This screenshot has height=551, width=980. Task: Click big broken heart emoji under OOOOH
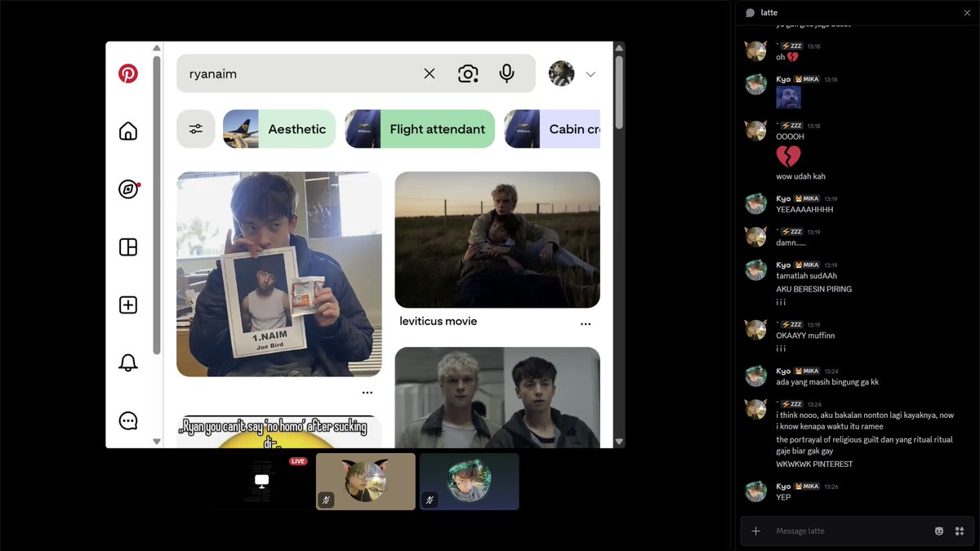pyautogui.click(x=788, y=157)
